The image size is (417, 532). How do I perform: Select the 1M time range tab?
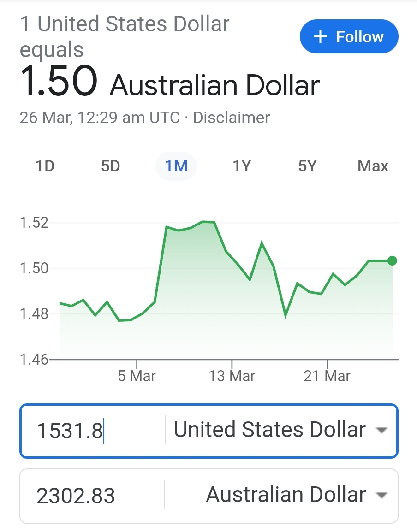176,166
